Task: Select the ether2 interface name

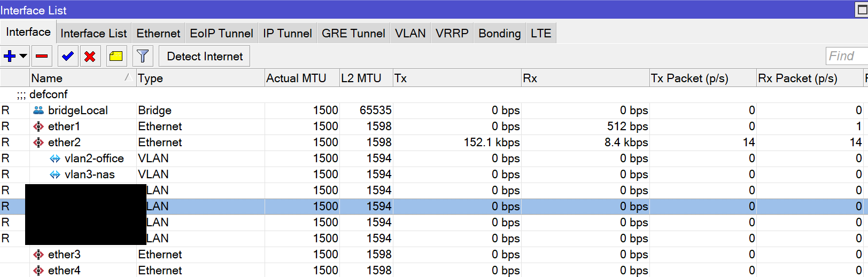Action: [64, 143]
